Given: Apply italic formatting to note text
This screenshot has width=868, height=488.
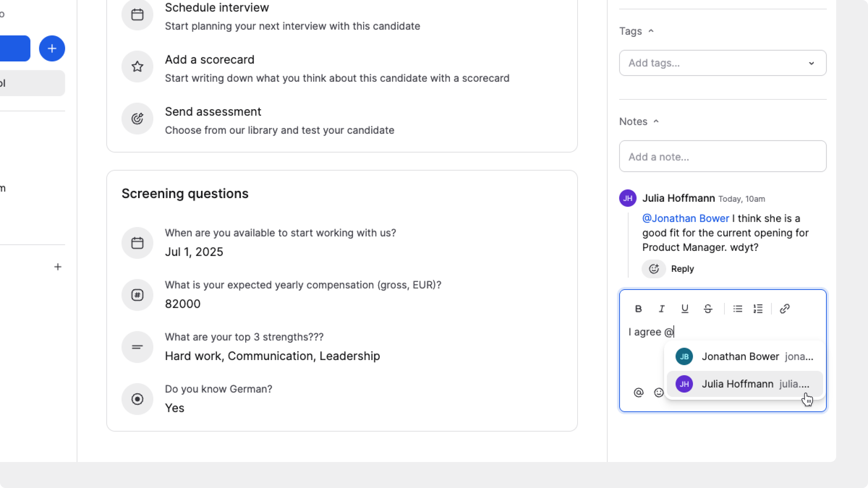Looking at the screenshot, I should tap(662, 309).
